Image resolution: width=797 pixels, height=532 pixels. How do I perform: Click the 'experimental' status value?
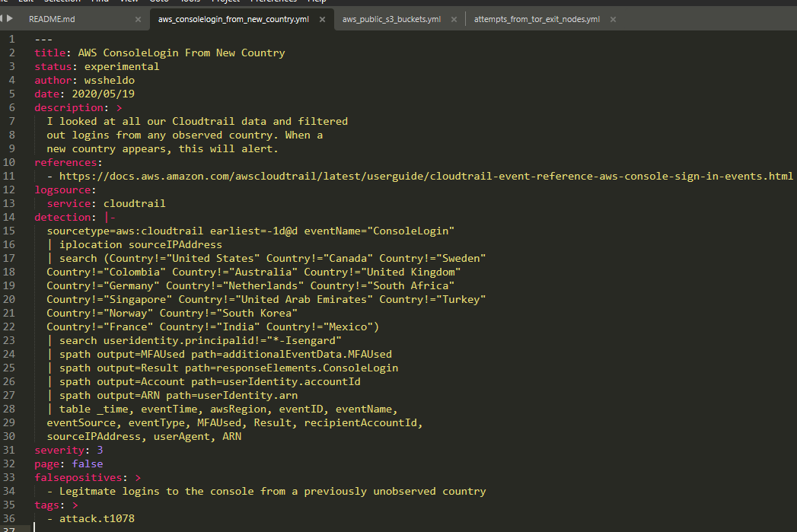[x=122, y=66]
